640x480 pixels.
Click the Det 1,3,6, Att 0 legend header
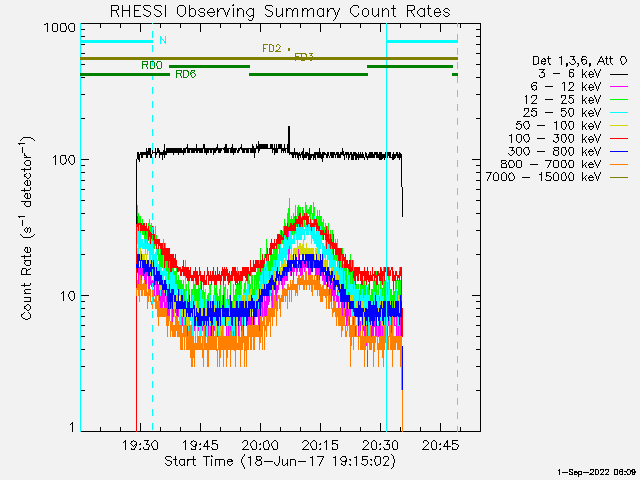point(579,61)
